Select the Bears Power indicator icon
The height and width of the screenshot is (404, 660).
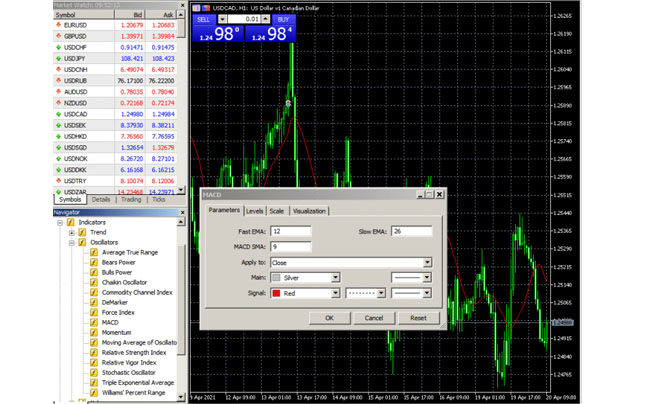coord(94,262)
